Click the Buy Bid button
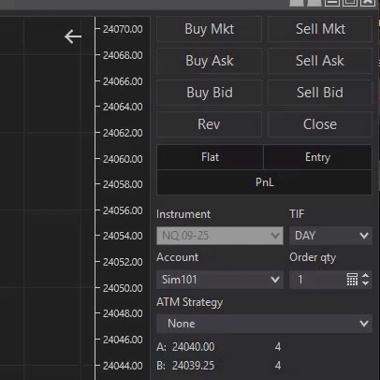 [x=209, y=92]
